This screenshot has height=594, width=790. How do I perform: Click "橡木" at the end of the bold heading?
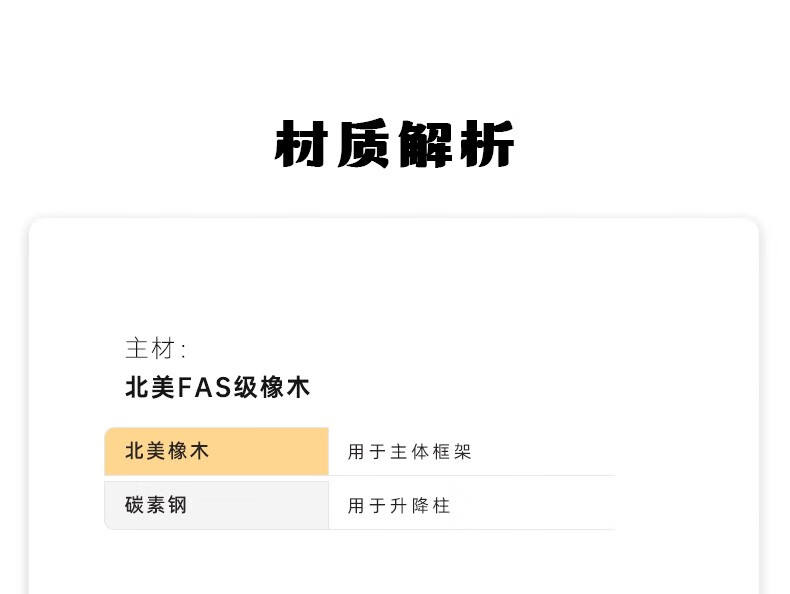point(285,387)
